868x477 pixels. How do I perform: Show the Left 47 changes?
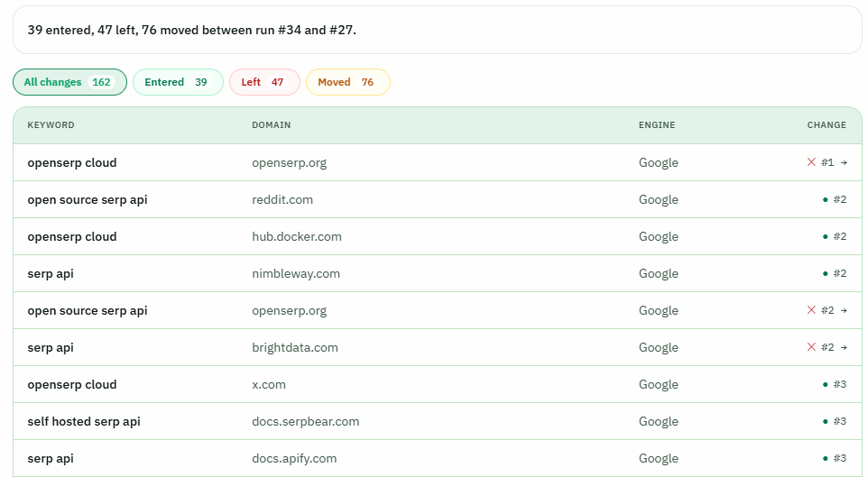pos(264,82)
